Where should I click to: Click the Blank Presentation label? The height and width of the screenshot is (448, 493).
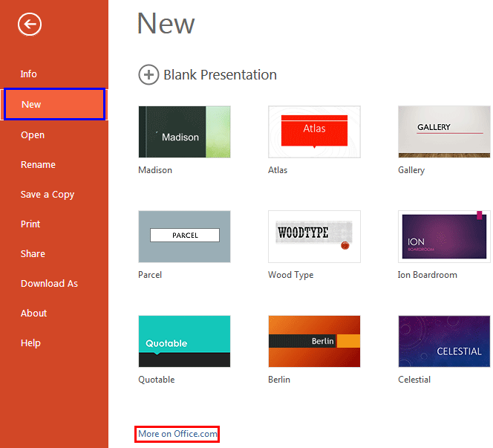[x=220, y=75]
